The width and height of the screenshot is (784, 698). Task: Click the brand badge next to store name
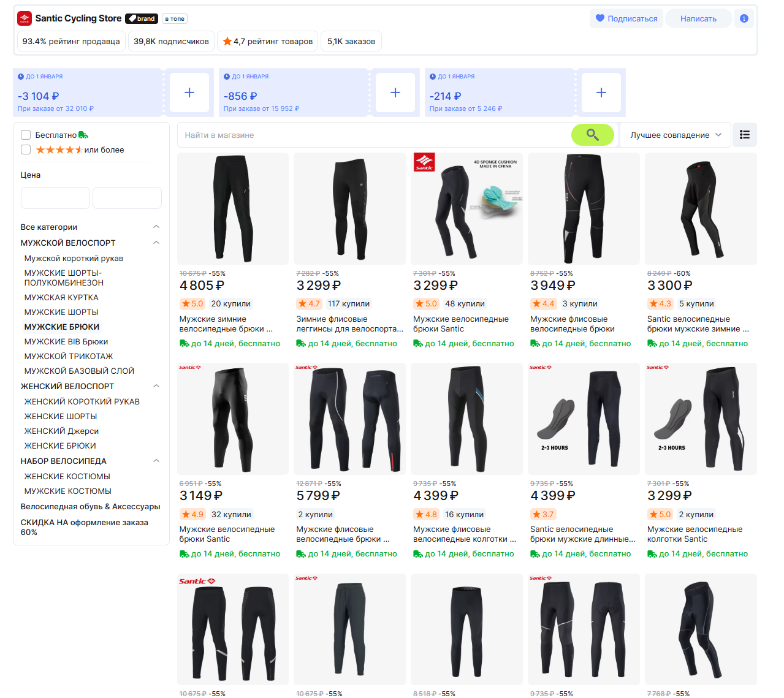(x=142, y=18)
